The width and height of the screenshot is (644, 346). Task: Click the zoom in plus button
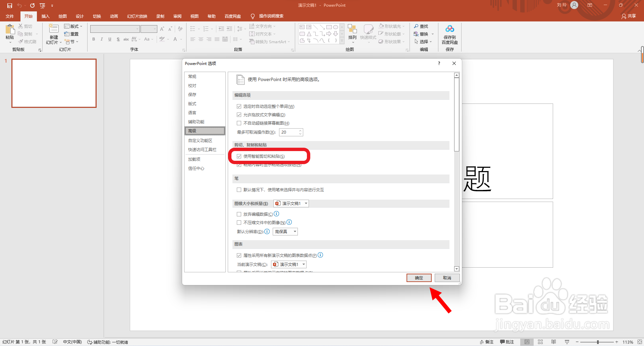tap(616, 342)
